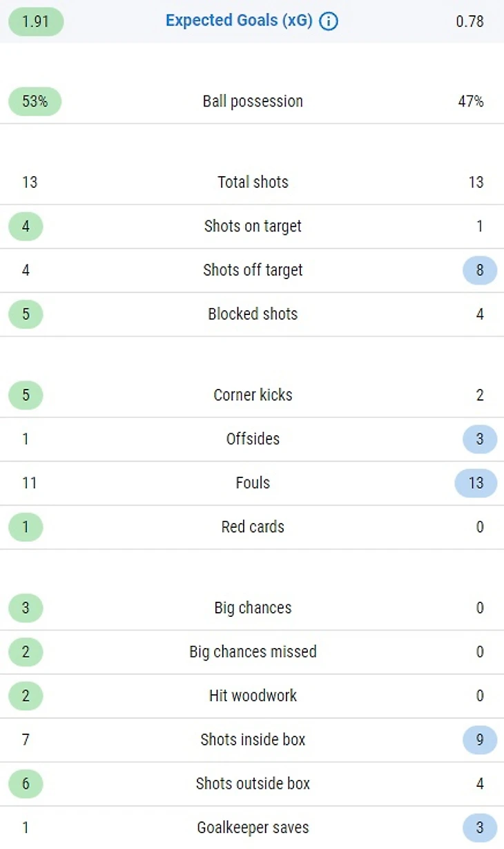Image resolution: width=504 pixels, height=849 pixels.
Task: Open the Expected Goals (xG) link
Action: point(239,21)
